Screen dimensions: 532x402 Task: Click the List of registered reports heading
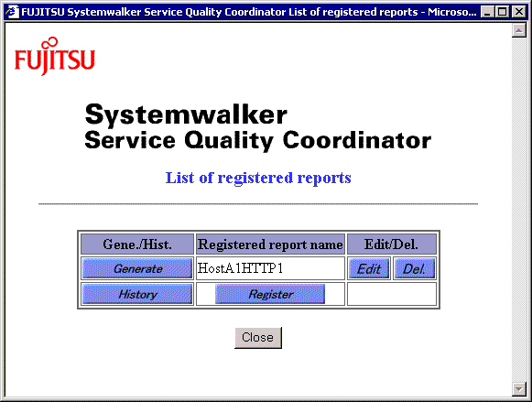[x=258, y=178]
